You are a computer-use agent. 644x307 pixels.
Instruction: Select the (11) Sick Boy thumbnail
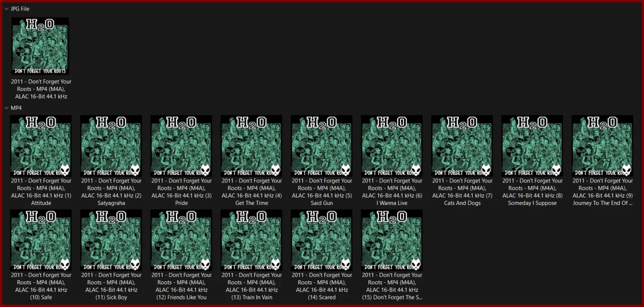coord(111,240)
